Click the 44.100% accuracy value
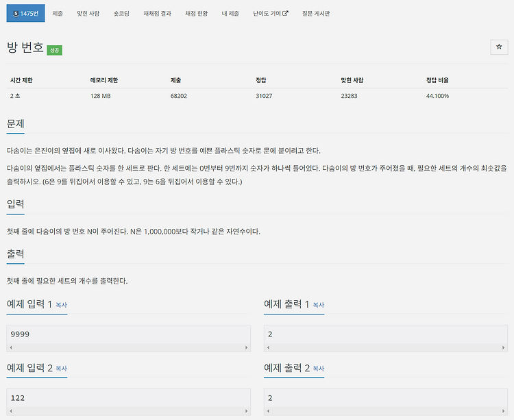 437,96
